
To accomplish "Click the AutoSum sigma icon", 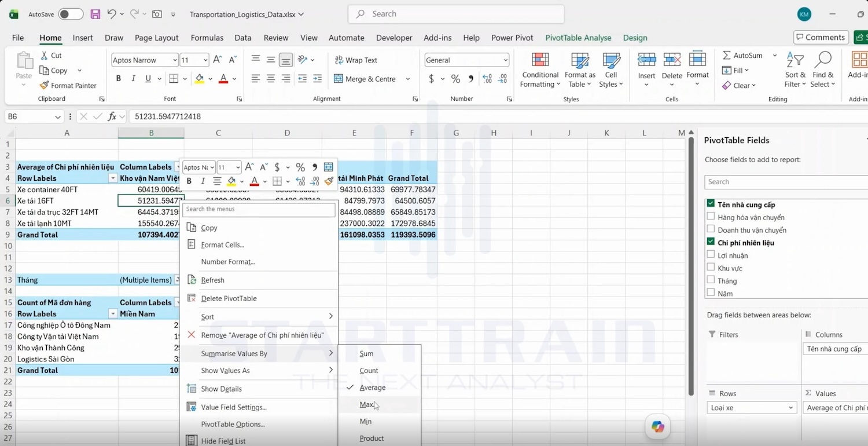I will pyautogui.click(x=727, y=56).
